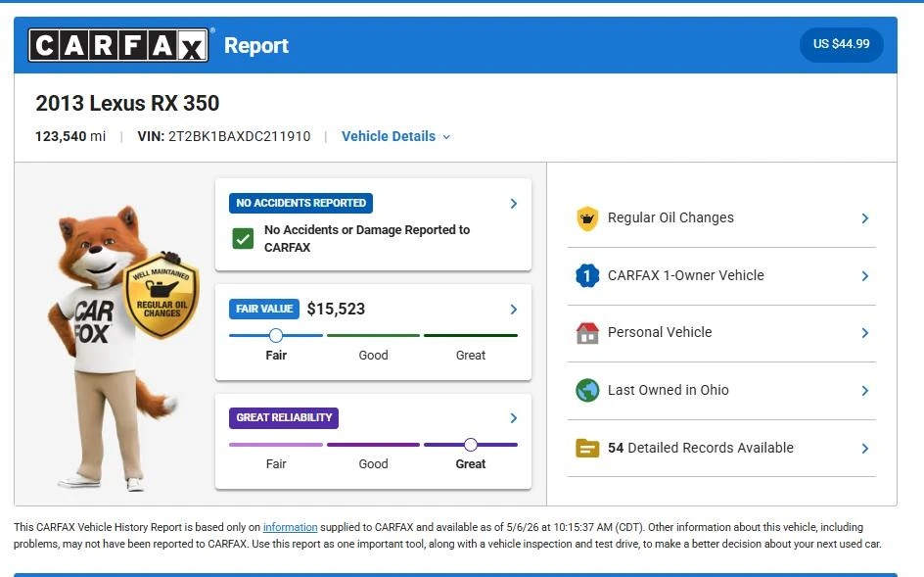Click the NO ACCIDENTS REPORTED badge

[300, 203]
